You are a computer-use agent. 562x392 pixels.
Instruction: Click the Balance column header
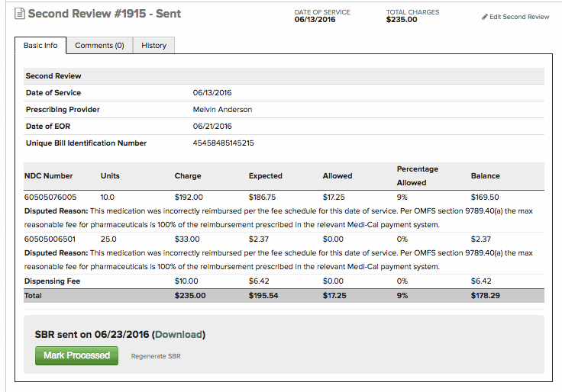[x=485, y=176]
